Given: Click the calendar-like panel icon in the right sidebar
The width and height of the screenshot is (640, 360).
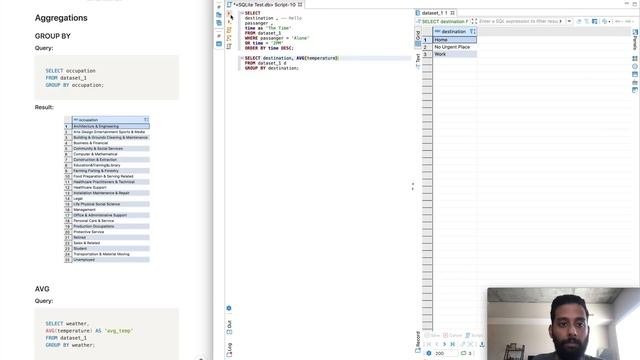Looking at the screenshot, I should pyautogui.click(x=635, y=74).
